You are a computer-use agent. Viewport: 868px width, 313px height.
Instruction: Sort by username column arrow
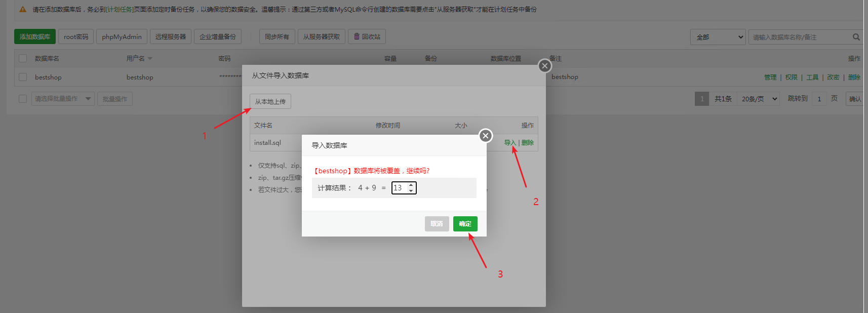(150, 59)
